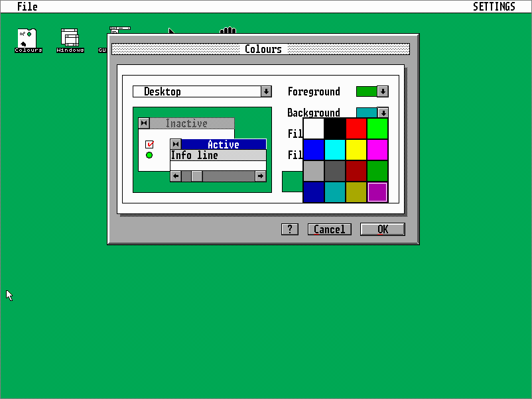
Task: Click the question mark help icon
Action: [290, 229]
